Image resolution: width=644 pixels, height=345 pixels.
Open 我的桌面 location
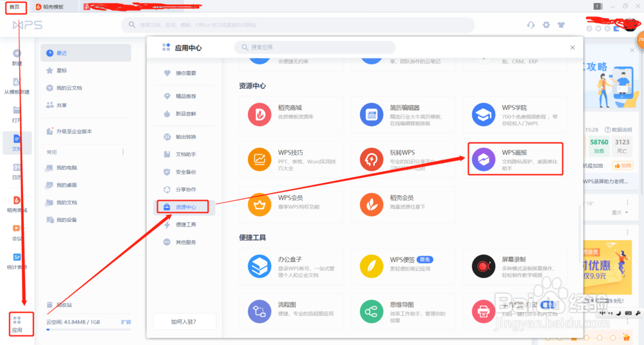[86, 185]
